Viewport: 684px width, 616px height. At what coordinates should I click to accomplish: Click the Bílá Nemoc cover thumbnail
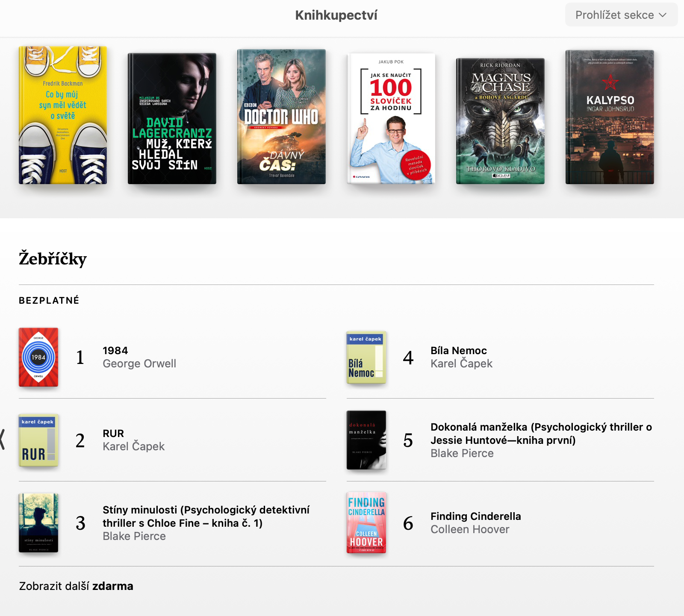(366, 357)
